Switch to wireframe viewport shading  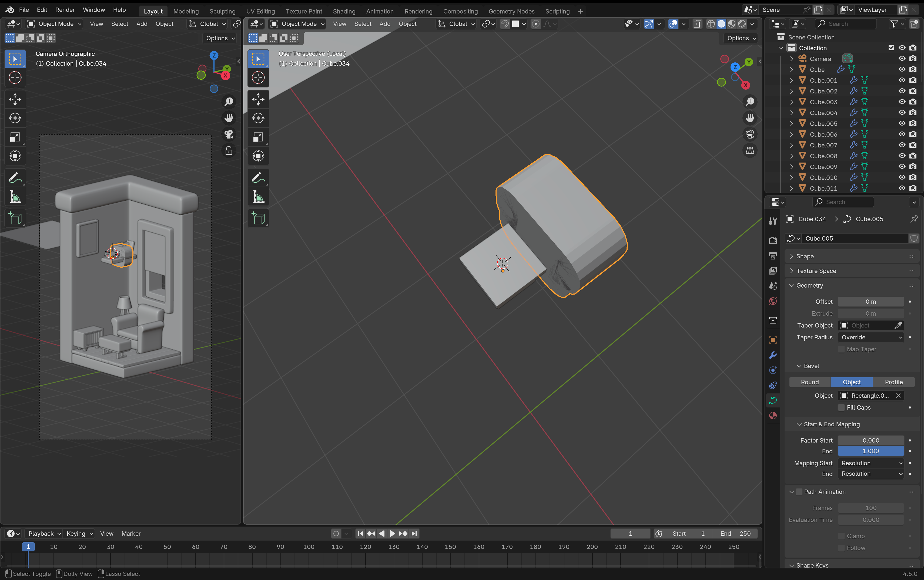pyautogui.click(x=711, y=24)
